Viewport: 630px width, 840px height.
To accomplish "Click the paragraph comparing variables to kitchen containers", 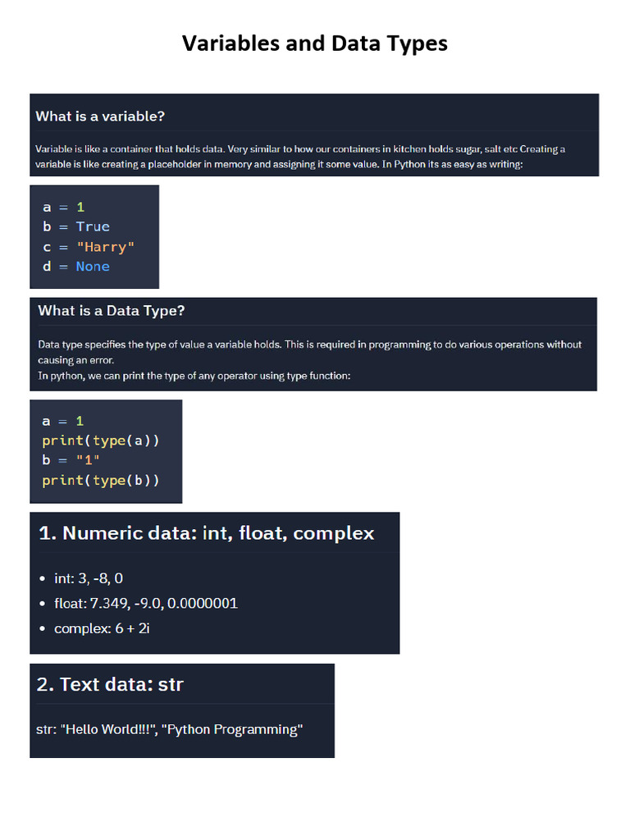I will 300,157.
